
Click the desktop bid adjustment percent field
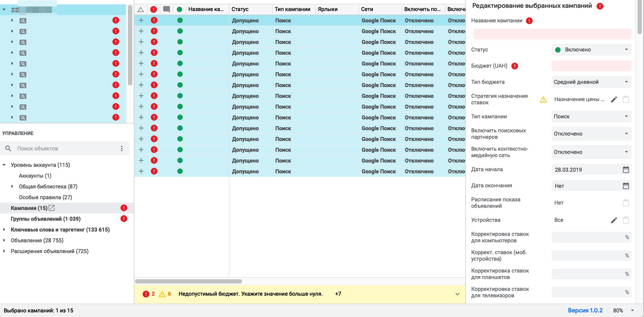[591, 237]
